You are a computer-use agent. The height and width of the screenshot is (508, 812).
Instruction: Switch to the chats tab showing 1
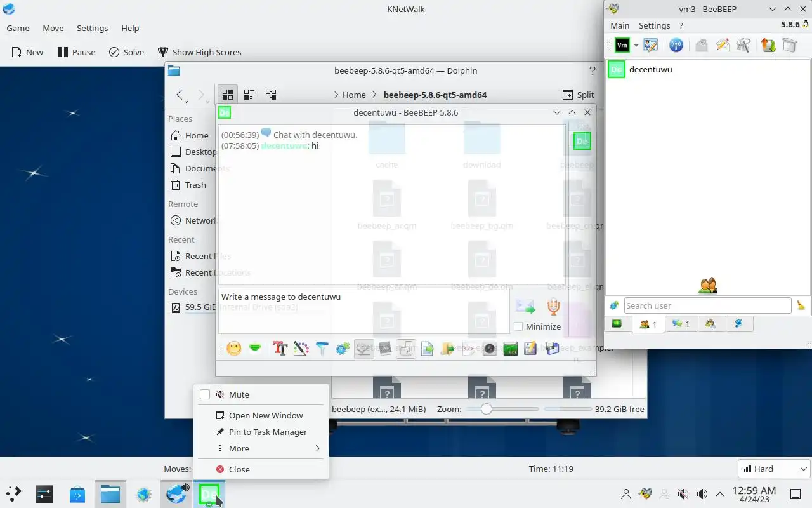pos(681,324)
